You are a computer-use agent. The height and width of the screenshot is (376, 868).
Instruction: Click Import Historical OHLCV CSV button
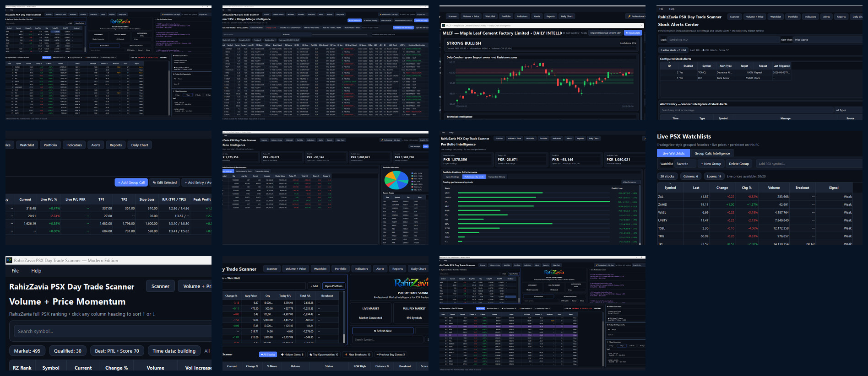[605, 33]
